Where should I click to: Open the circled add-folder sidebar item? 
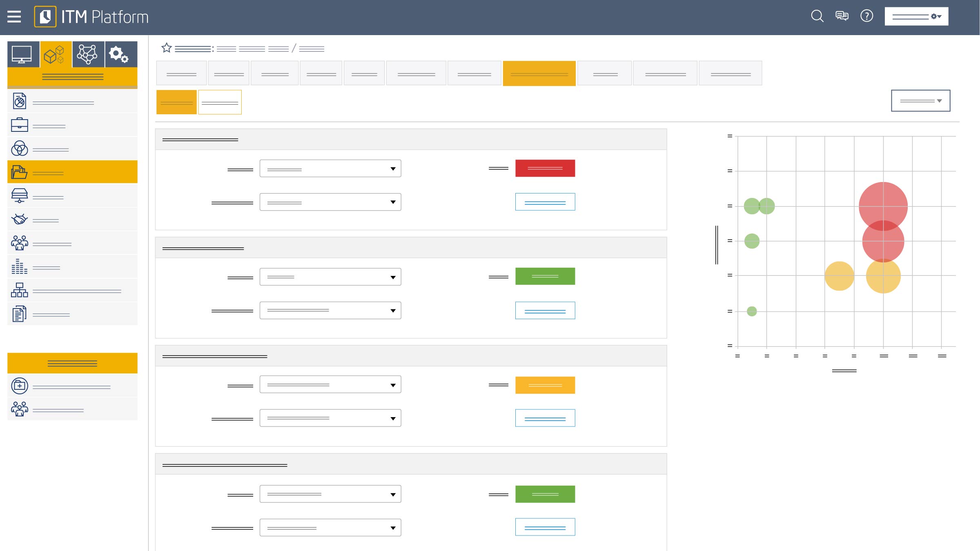click(72, 386)
